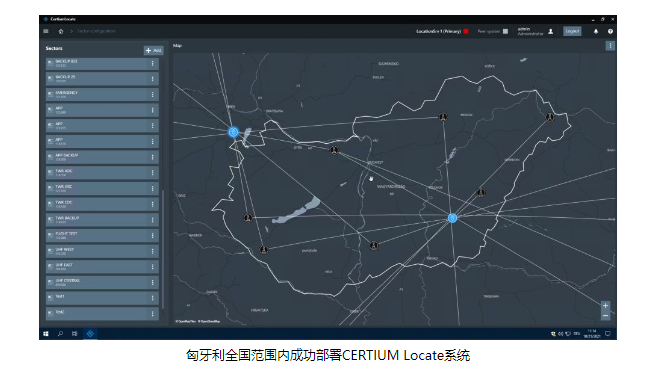Click the admin user profile icon
The image size is (647, 372).
[550, 31]
